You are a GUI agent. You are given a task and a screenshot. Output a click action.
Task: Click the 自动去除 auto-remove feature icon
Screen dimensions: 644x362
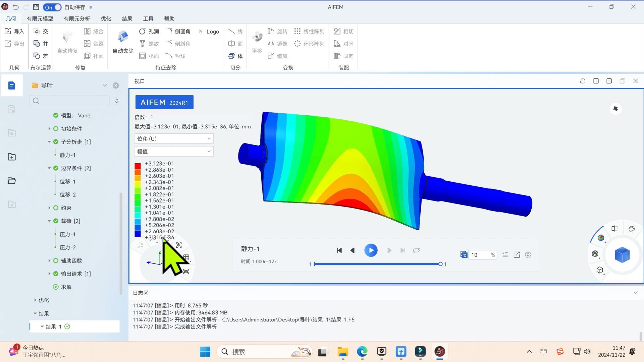[x=123, y=37]
